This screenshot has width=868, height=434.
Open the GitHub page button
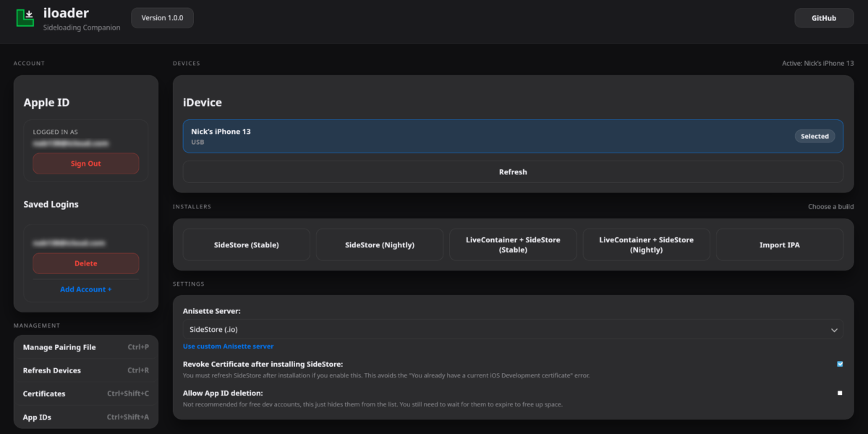(824, 18)
